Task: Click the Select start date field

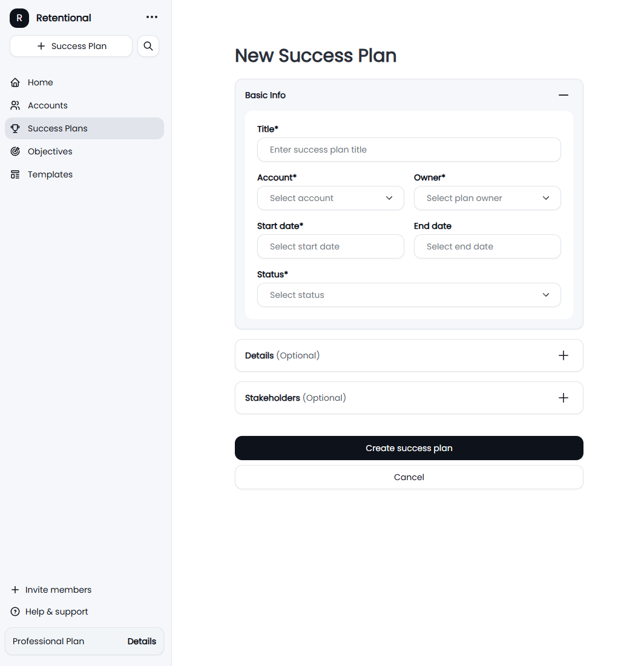Action: 330,246
